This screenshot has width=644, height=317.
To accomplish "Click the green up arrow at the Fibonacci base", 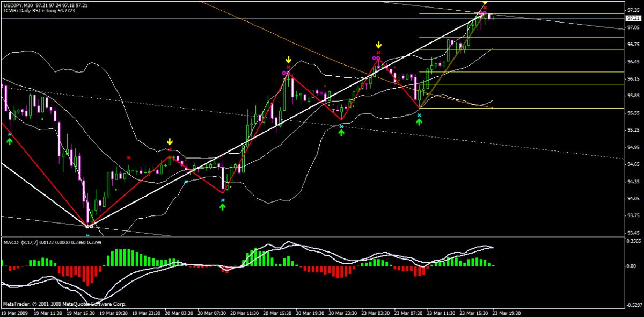I will click(x=419, y=121).
